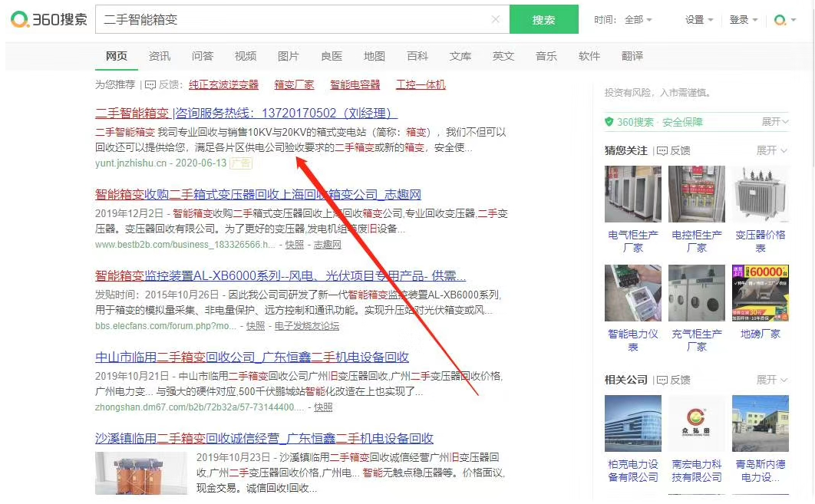The image size is (815, 504).
Task: Open recommended link 纯正玄波逆变器
Action: tap(223, 84)
